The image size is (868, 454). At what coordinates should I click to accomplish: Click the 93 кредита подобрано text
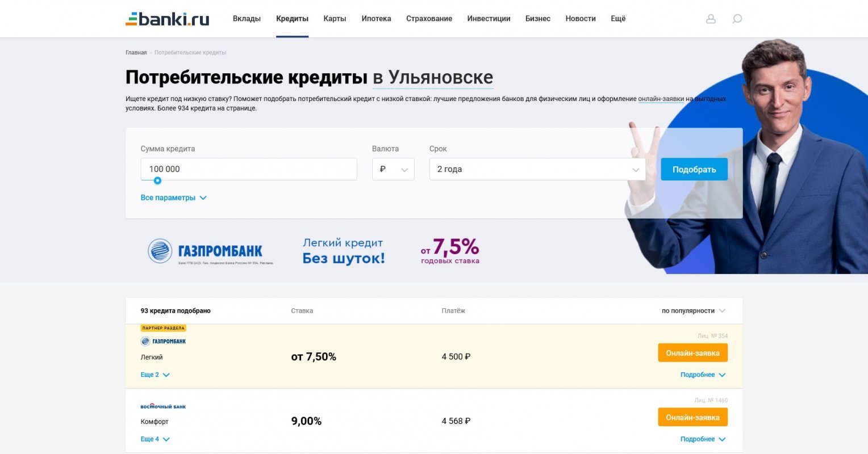click(x=176, y=311)
